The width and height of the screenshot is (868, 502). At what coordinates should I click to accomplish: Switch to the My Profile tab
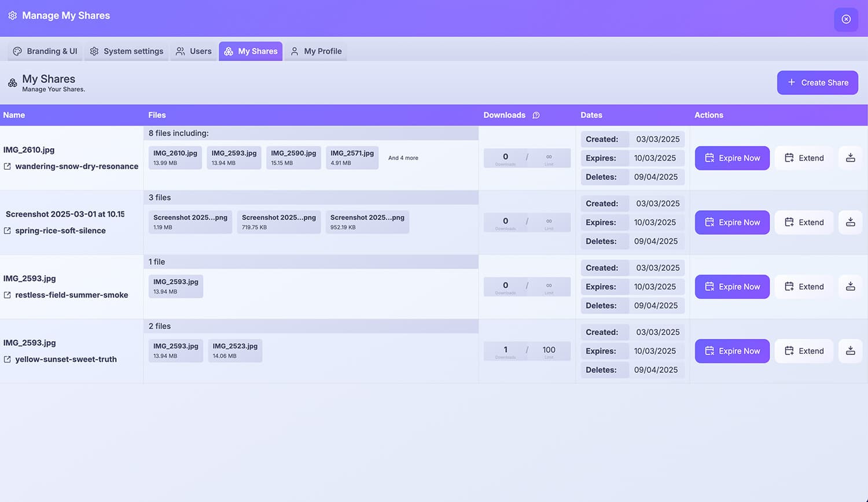(x=315, y=51)
